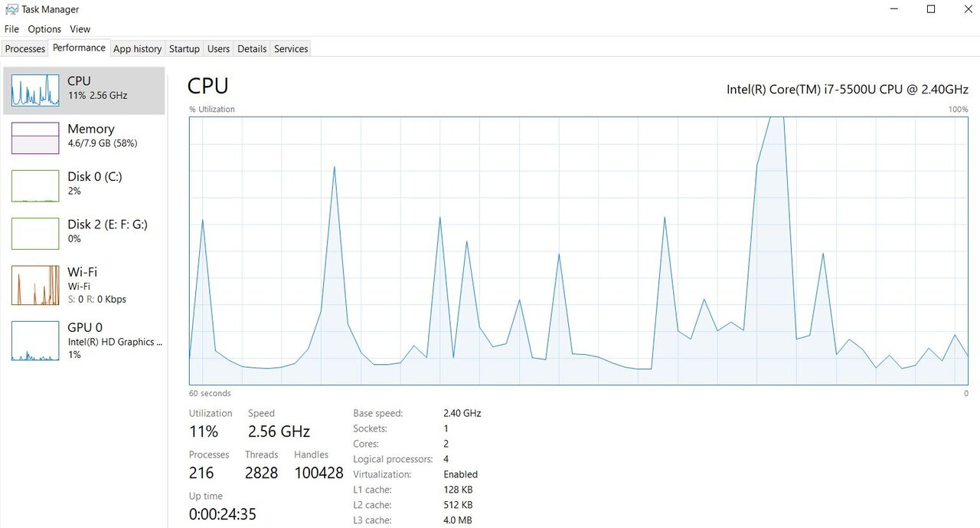
Task: Minimize the Task Manager window
Action: pos(896,9)
